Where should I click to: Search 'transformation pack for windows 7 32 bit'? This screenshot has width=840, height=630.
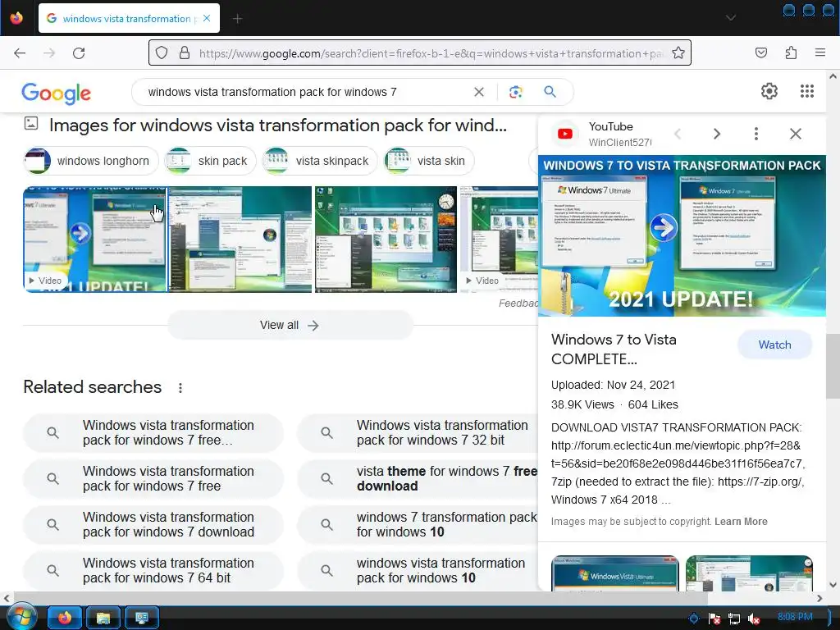click(x=418, y=433)
